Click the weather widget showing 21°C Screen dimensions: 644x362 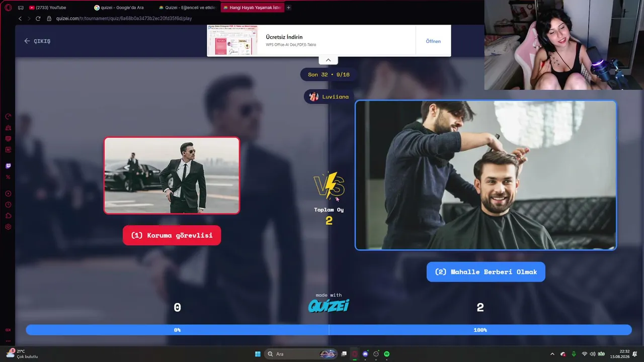[22, 354]
